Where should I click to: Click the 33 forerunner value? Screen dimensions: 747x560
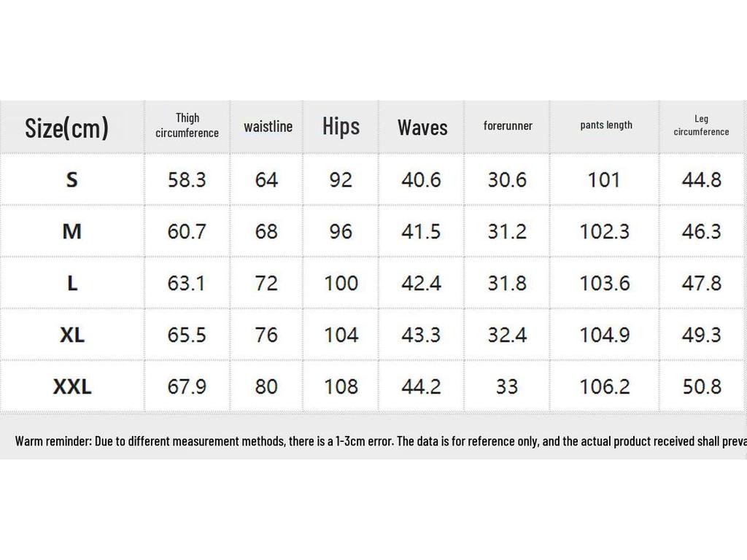[507, 386]
